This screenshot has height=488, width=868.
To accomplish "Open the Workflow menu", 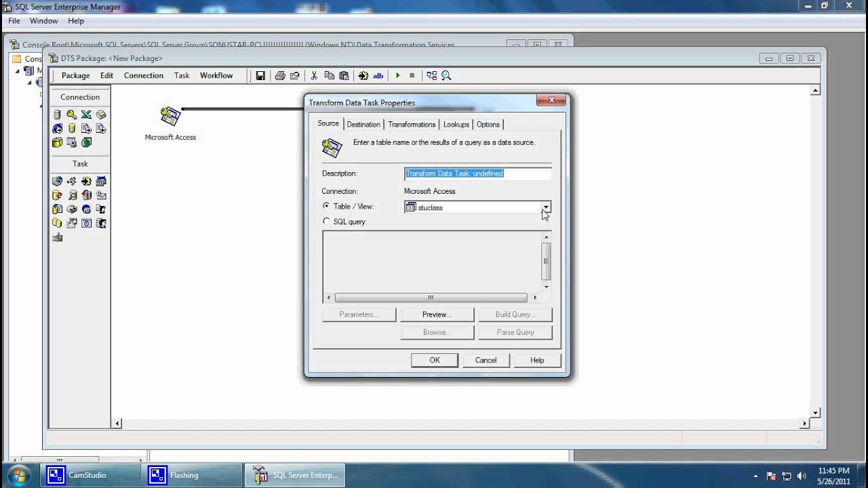I will [x=216, y=75].
